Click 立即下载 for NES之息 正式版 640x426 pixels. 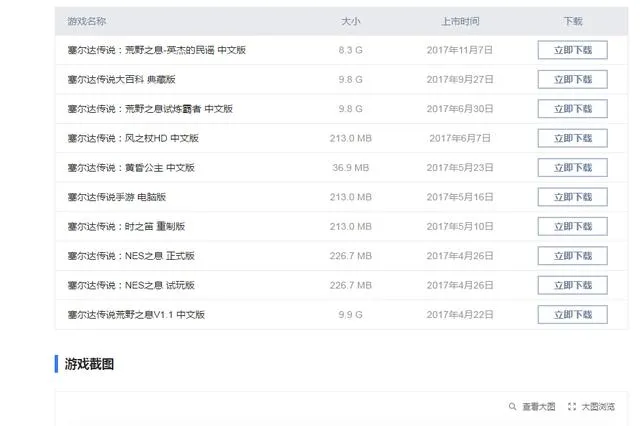point(572,255)
